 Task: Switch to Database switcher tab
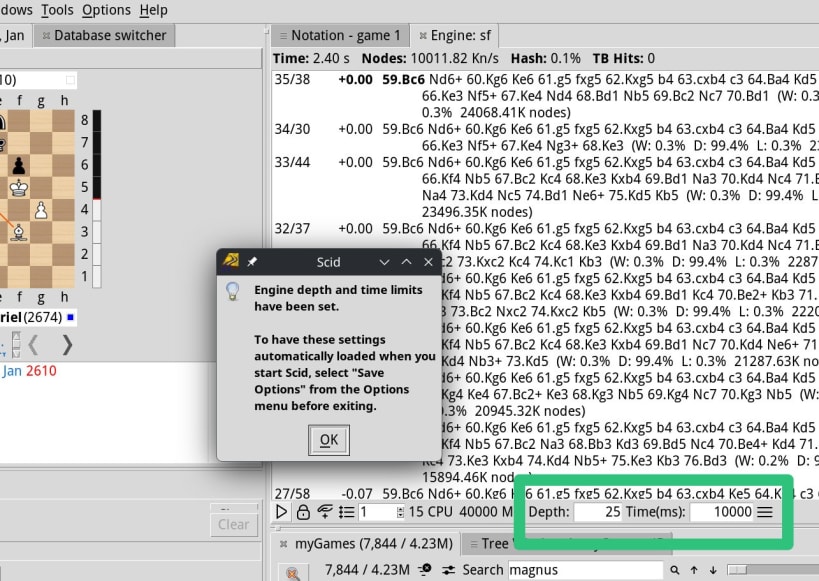pos(104,36)
